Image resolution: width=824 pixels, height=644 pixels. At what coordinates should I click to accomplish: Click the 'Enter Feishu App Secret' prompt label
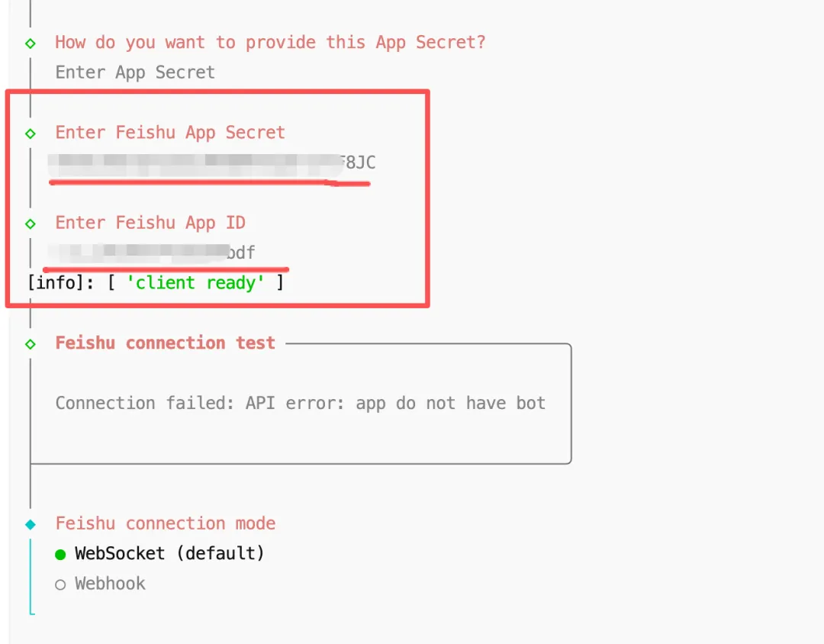[170, 133]
